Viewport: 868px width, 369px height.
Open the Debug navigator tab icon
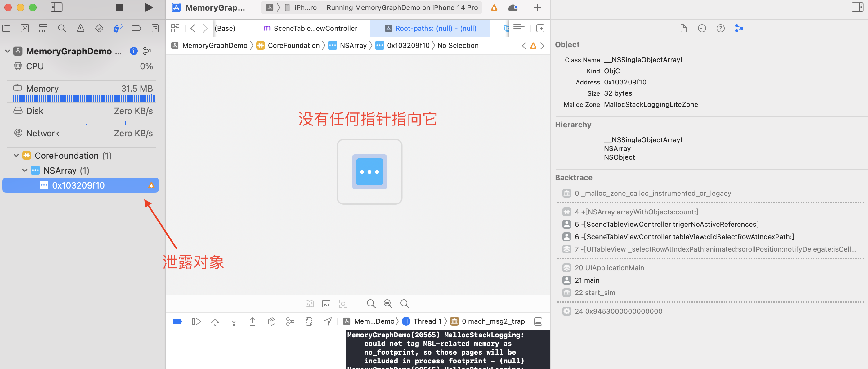(118, 28)
